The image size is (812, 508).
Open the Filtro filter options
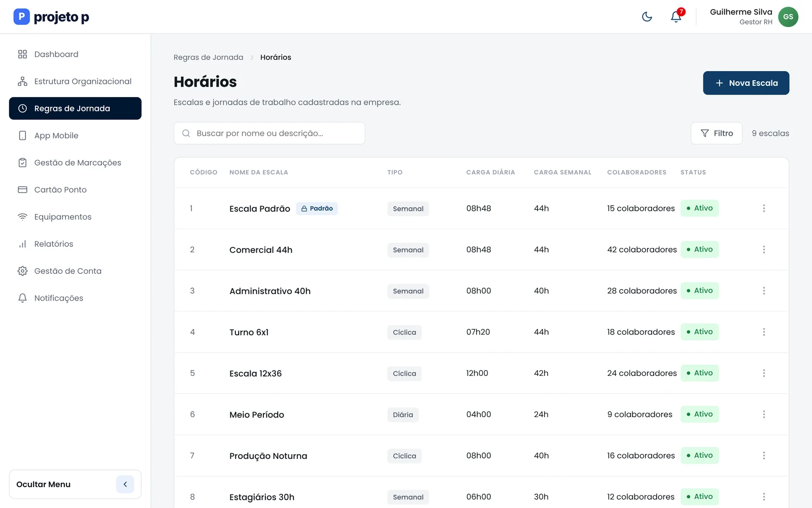click(717, 133)
